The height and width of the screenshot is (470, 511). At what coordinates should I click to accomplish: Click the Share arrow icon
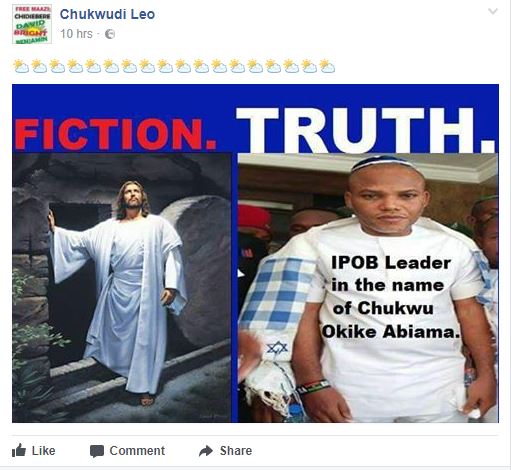pos(206,451)
